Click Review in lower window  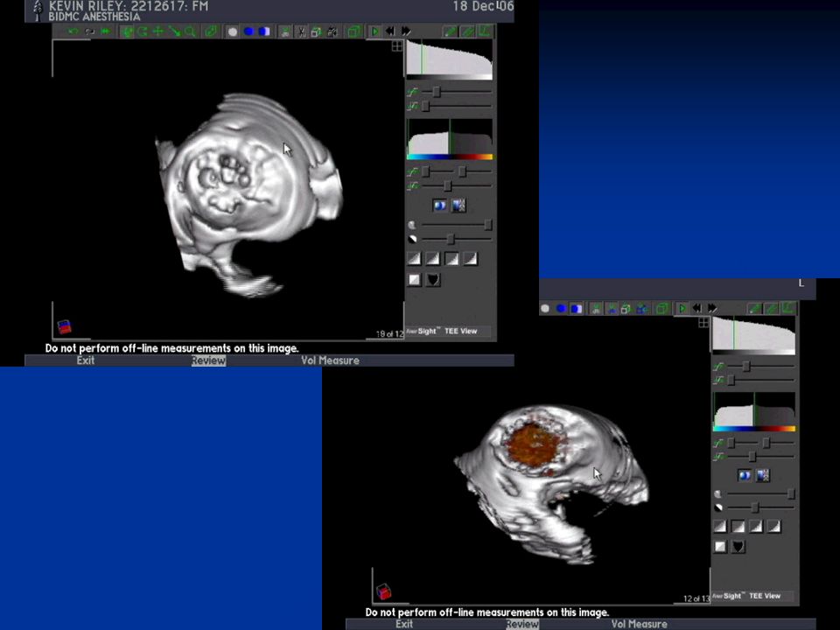tap(522, 624)
